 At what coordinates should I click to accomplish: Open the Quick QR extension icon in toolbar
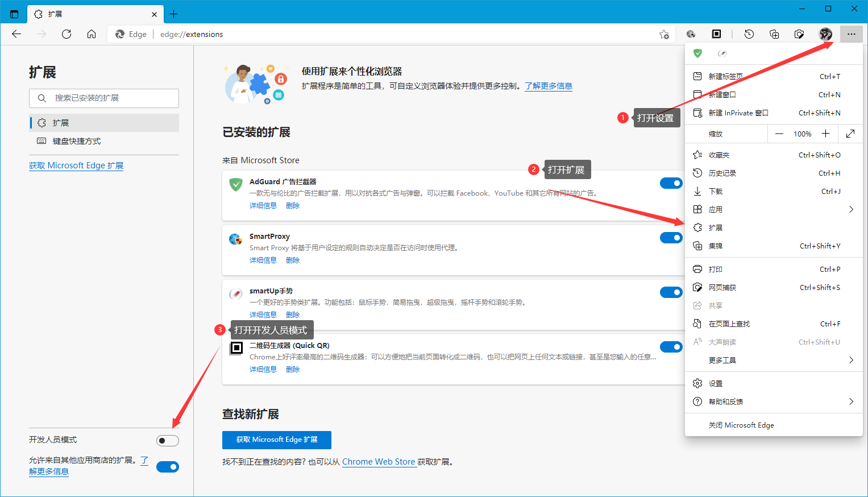[x=717, y=34]
